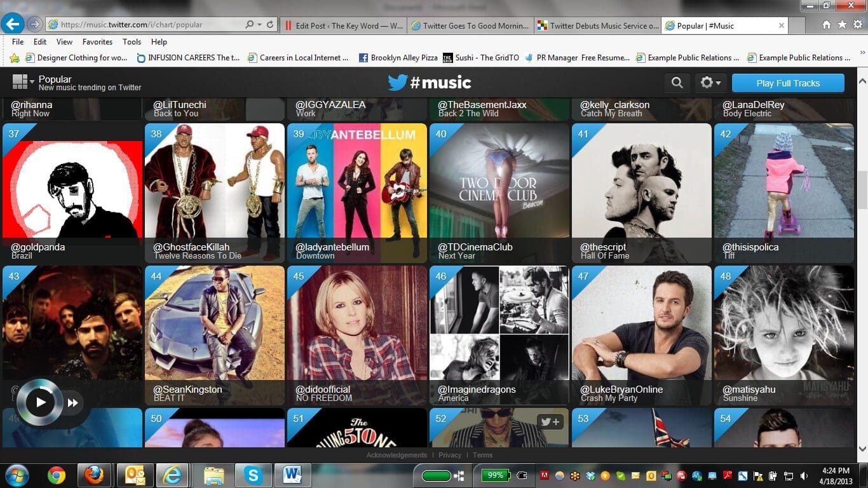Click the scrollbar down arrow
Image resolution: width=868 pixels, height=488 pixels.
(x=862, y=449)
